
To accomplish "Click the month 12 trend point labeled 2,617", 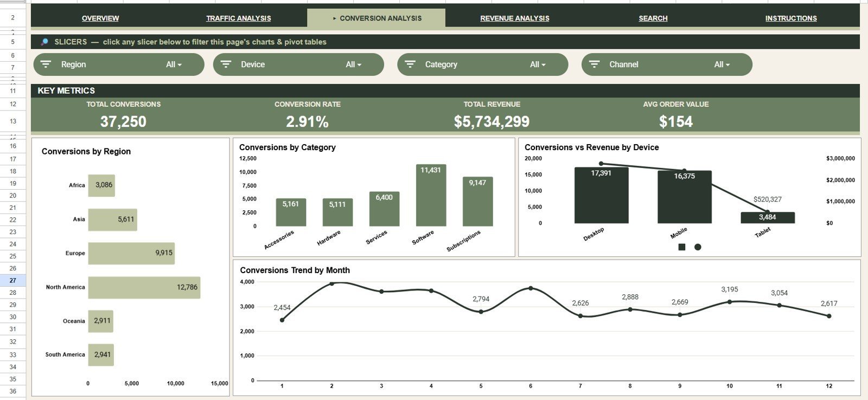I will [829, 316].
